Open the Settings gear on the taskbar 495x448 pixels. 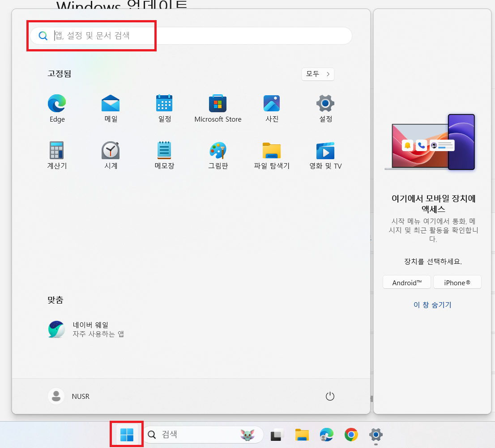(x=376, y=435)
